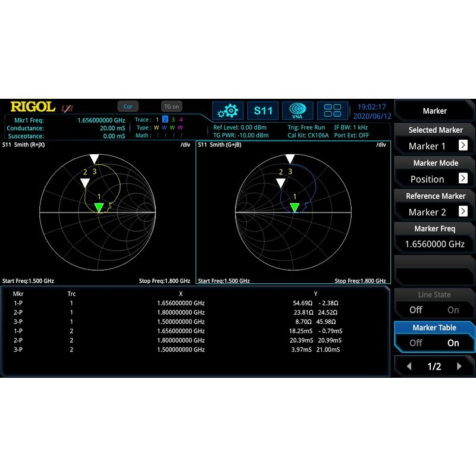Click left chart Start Freq:1.500 GHz
This screenshot has height=476, width=476.
(x=28, y=281)
